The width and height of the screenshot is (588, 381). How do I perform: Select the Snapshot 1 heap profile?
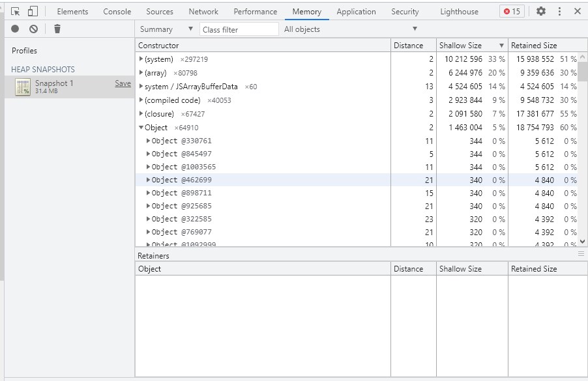(54, 87)
